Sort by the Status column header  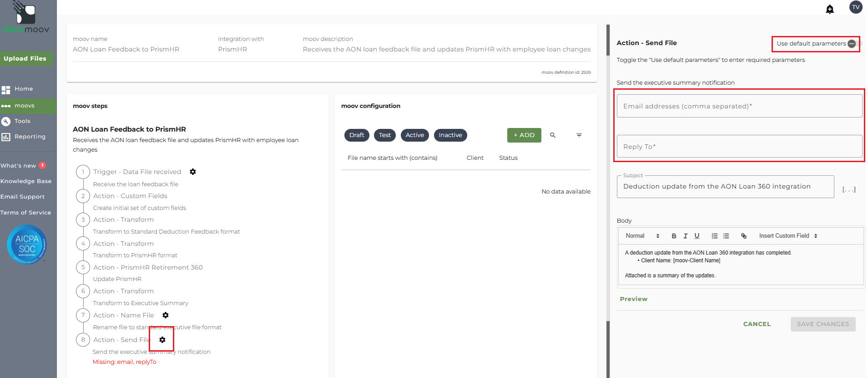point(508,158)
